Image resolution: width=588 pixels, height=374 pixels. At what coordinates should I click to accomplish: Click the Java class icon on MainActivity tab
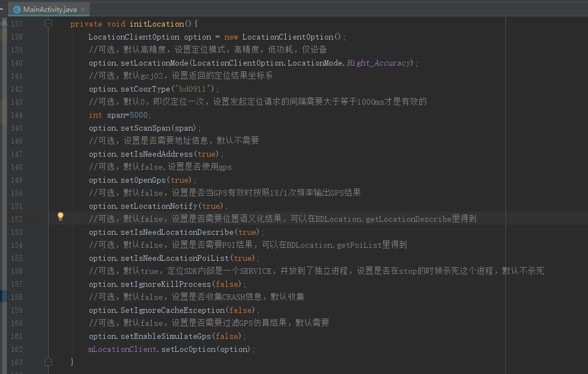pos(17,10)
